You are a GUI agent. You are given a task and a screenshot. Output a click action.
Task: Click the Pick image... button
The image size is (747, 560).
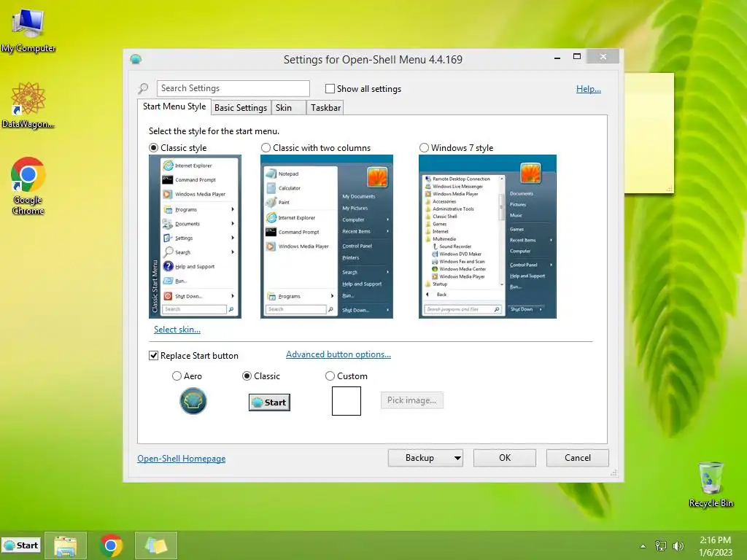[x=411, y=400]
